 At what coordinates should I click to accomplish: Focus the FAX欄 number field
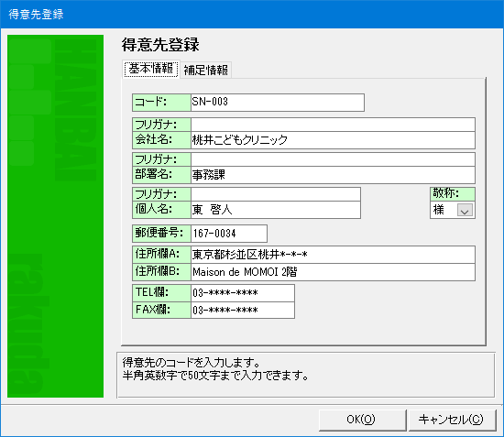pos(243,310)
